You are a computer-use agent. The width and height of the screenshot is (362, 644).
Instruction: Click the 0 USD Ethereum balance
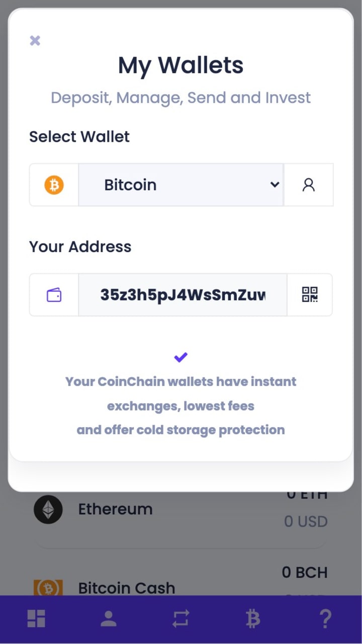pos(306,521)
